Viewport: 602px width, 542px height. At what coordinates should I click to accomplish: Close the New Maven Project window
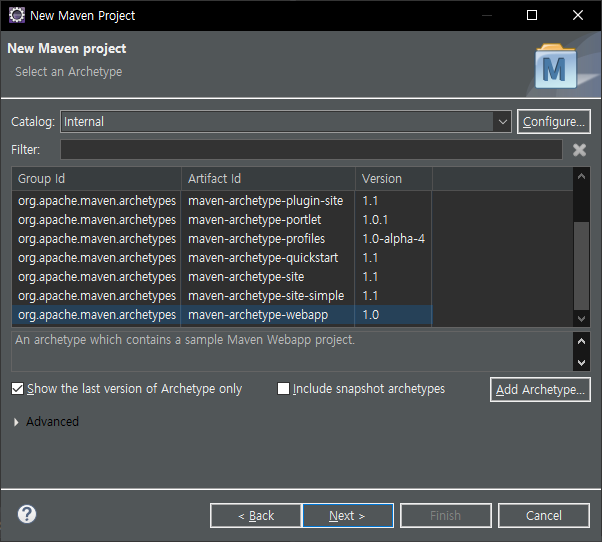point(578,15)
